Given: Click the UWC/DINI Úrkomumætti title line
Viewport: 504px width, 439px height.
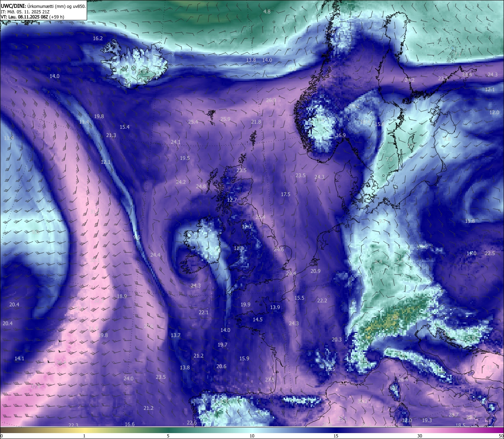Looking at the screenshot, I should (x=43, y=6).
